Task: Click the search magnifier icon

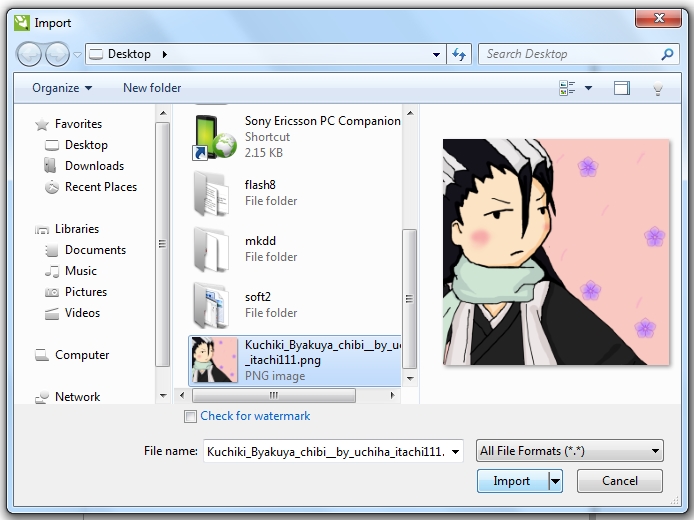Action: (x=667, y=54)
